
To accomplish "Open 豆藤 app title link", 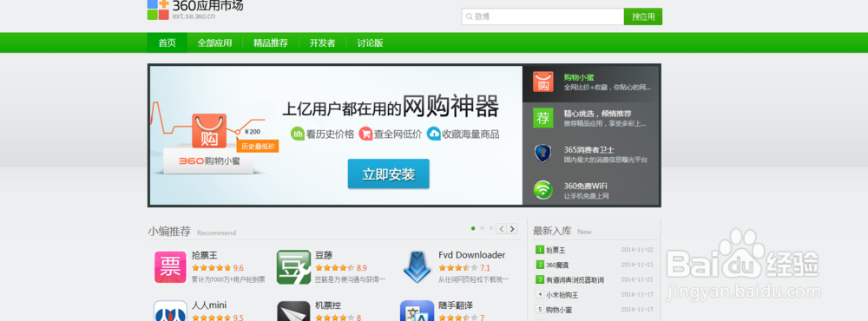I will 324,255.
